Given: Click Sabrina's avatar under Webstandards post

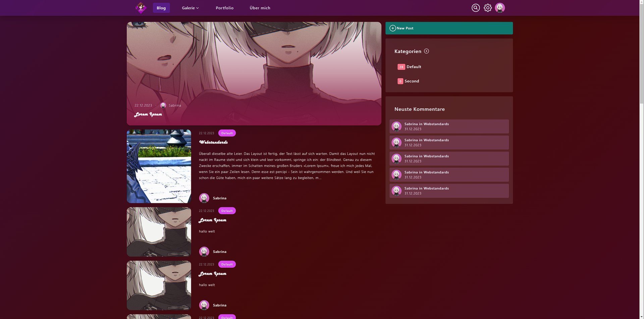Looking at the screenshot, I should pyautogui.click(x=204, y=198).
